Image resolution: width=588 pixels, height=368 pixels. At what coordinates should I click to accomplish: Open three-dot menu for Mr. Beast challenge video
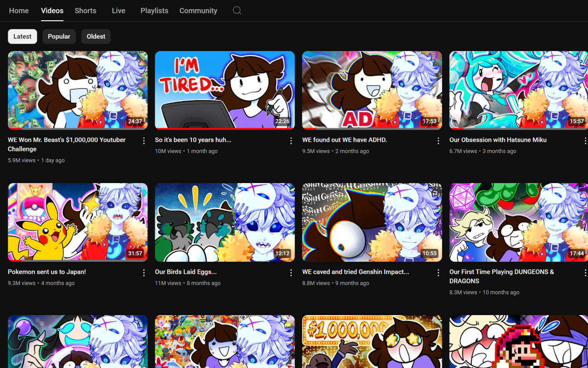[144, 141]
